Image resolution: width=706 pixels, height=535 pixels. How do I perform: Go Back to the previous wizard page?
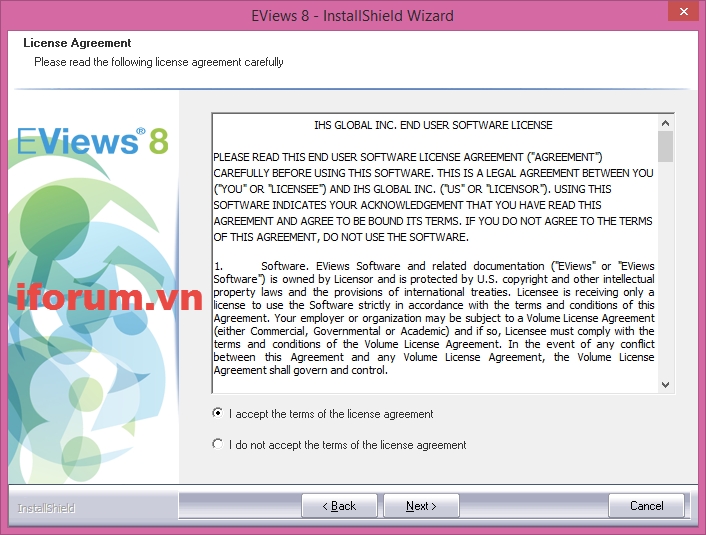click(339, 506)
